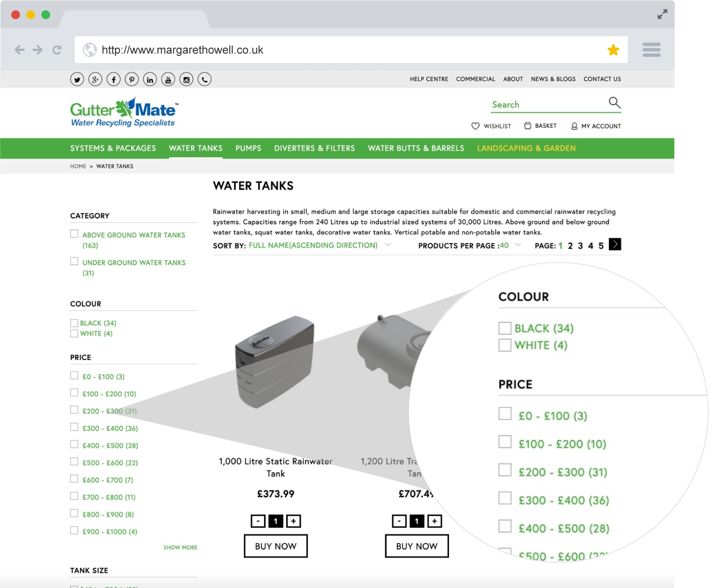
Task: Click the basket bag icon
Action: pos(528,126)
